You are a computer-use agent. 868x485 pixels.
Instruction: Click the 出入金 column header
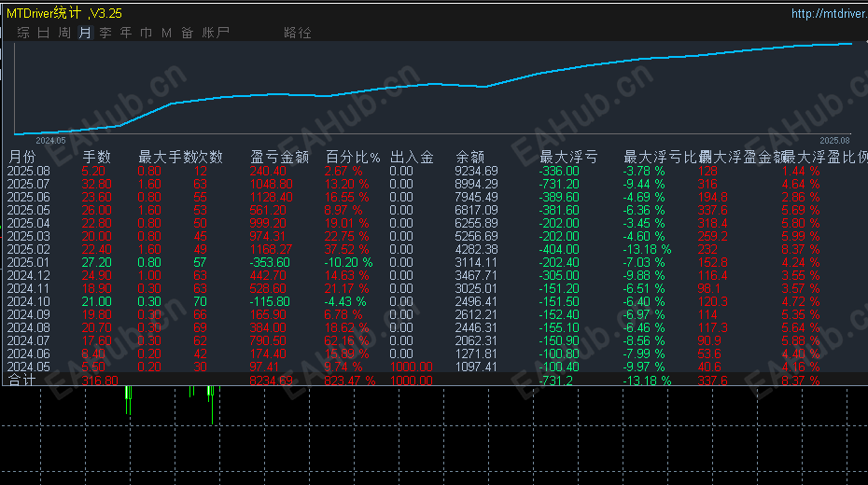(x=412, y=157)
